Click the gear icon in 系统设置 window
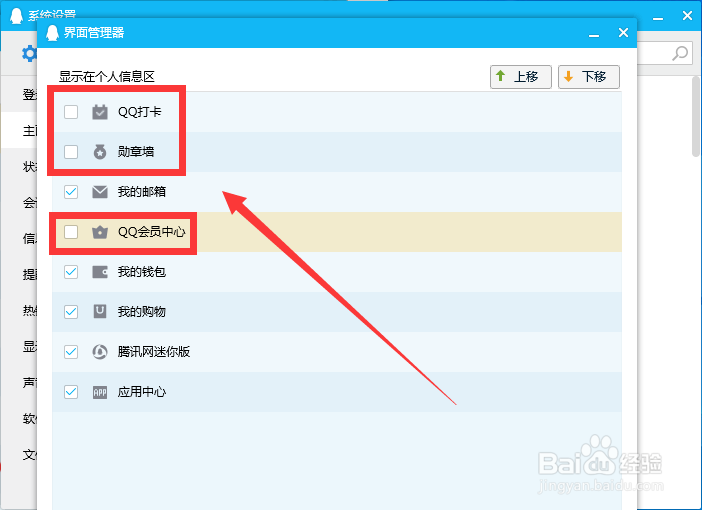This screenshot has width=702, height=510. pyautogui.click(x=29, y=54)
